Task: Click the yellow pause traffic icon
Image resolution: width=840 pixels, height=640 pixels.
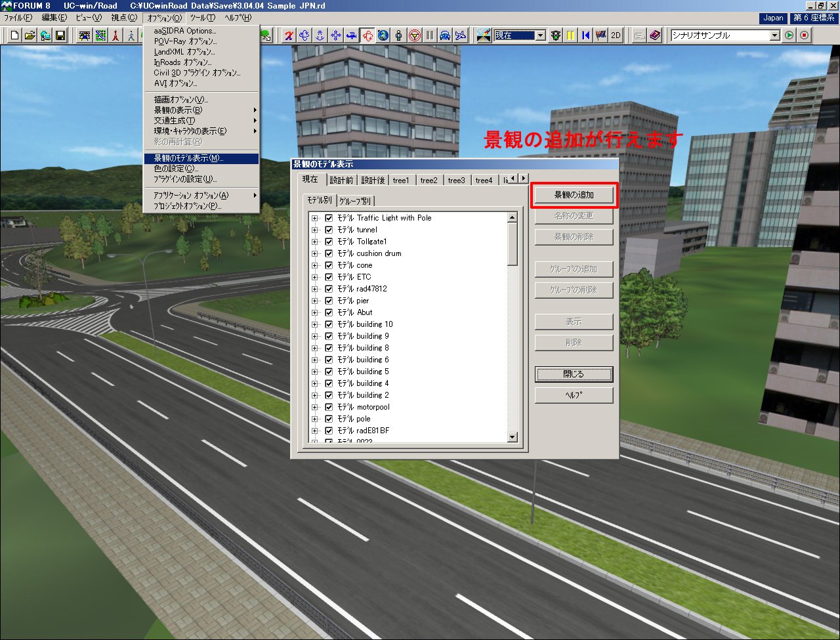Action: pyautogui.click(x=571, y=35)
